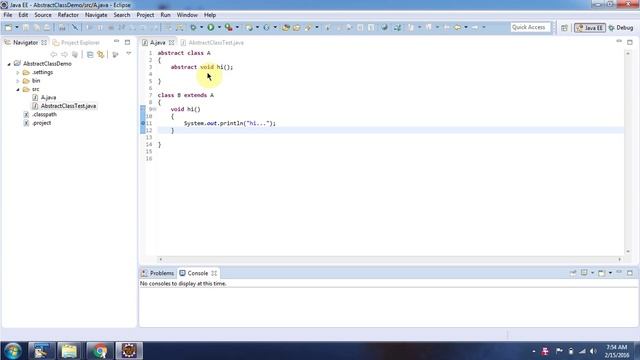Click the volume speaker tray icon

[x=593, y=351]
